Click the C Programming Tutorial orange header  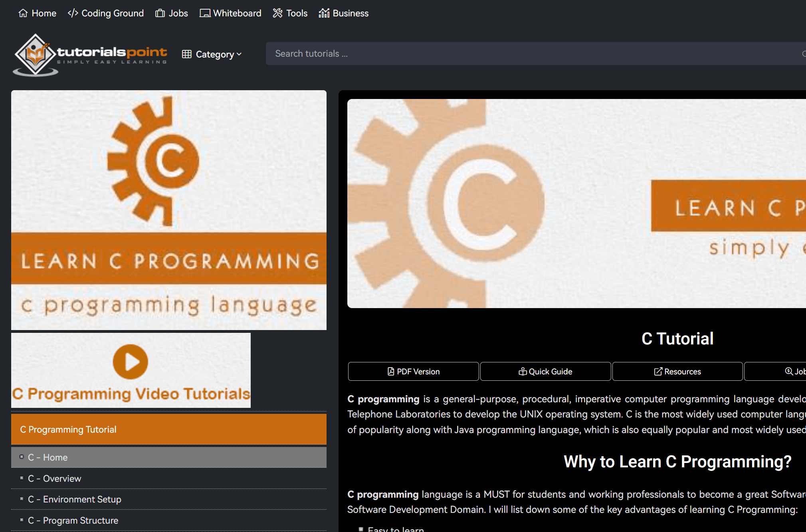point(168,429)
